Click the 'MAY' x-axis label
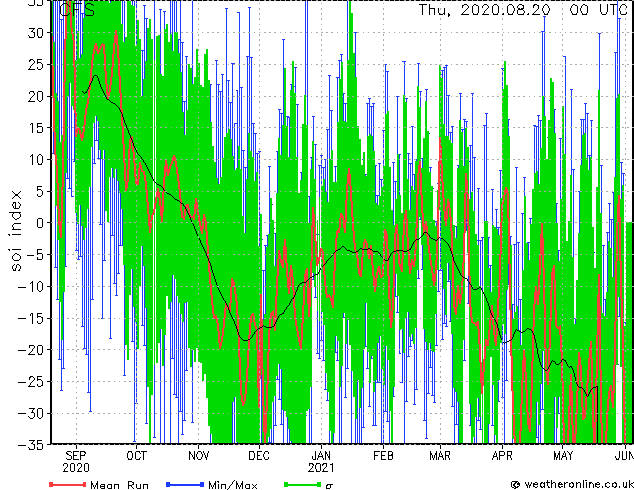Image resolution: width=634 pixels, height=490 pixels. pyautogui.click(x=563, y=456)
